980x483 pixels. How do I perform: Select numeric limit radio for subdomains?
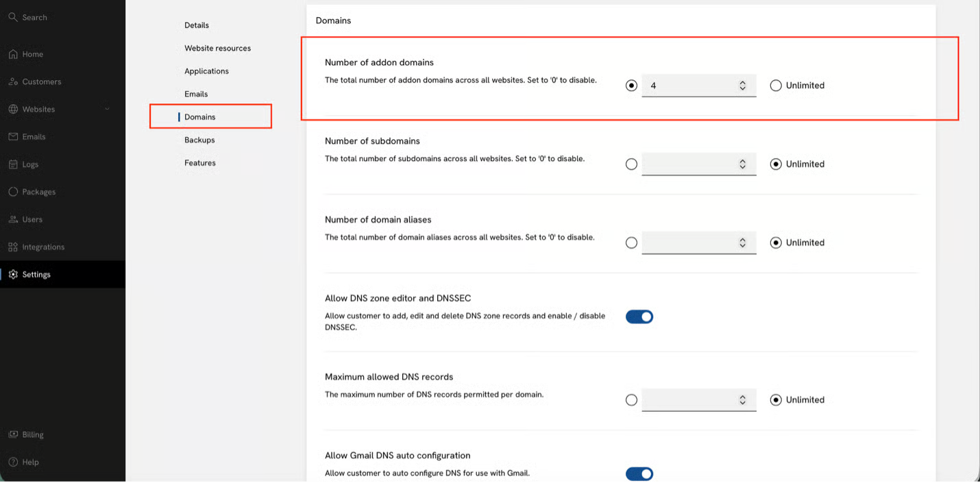(631, 164)
